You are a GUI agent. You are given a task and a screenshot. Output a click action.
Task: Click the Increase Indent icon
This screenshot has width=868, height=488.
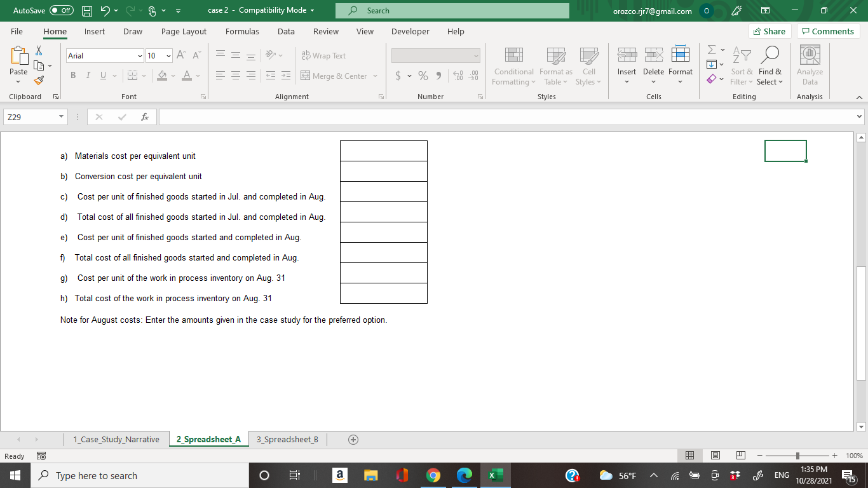285,76
